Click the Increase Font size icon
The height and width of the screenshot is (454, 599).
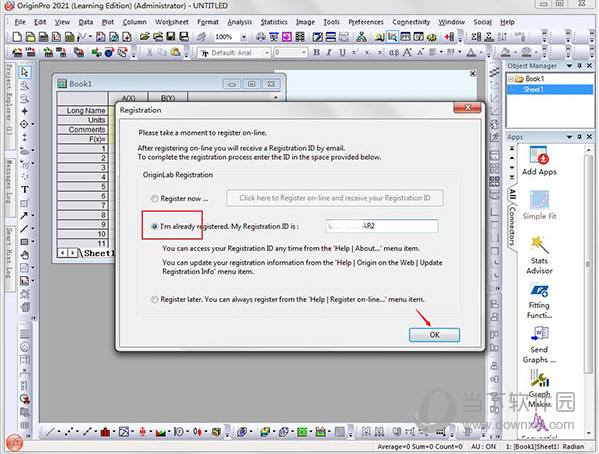pyautogui.click(x=407, y=52)
